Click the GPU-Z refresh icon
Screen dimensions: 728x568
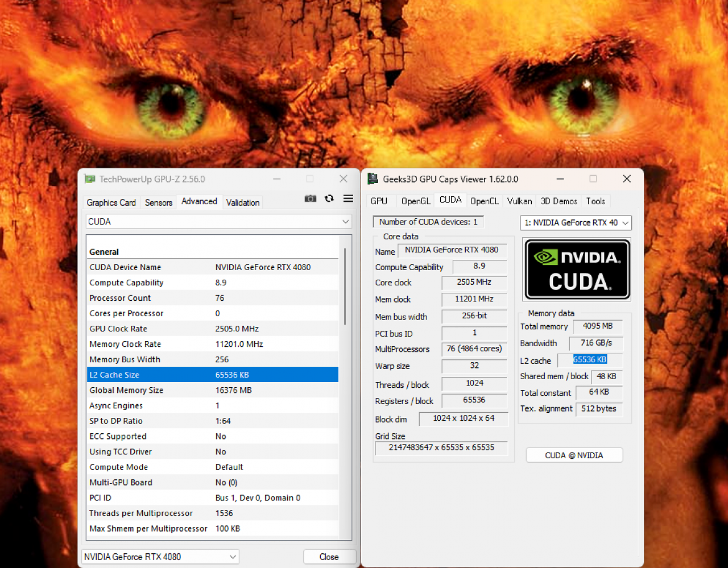coord(329,198)
